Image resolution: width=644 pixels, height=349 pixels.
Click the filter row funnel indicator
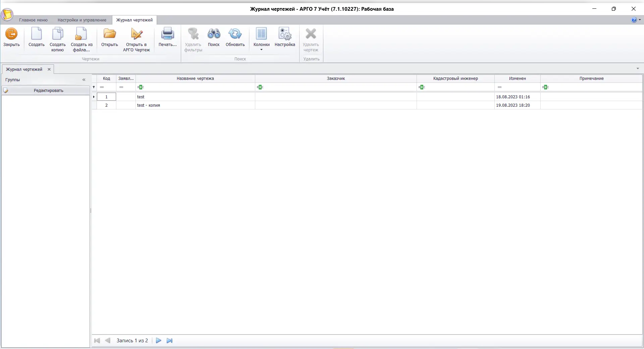[94, 87]
